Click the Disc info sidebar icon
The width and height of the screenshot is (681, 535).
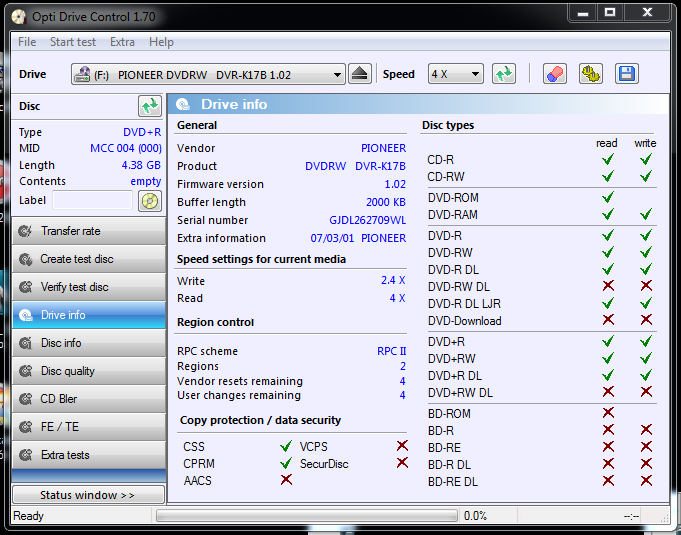[25, 343]
